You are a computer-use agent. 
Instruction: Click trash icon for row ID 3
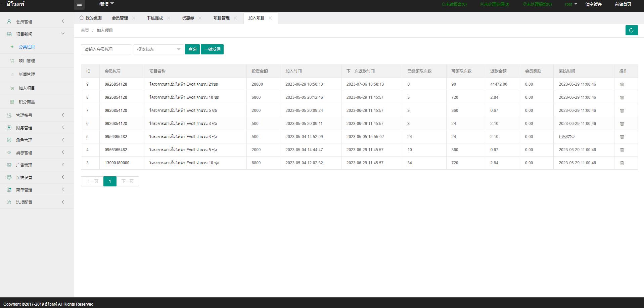pyautogui.click(x=622, y=163)
